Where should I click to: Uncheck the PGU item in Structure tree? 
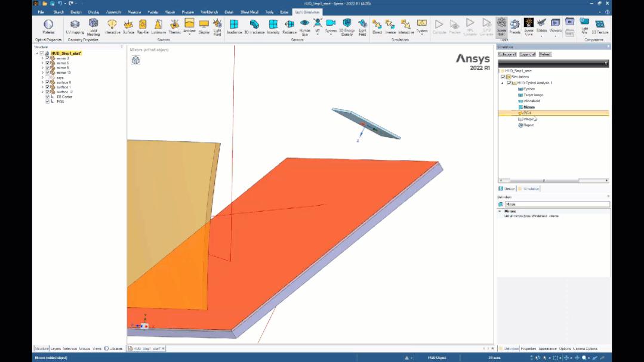coord(47,101)
